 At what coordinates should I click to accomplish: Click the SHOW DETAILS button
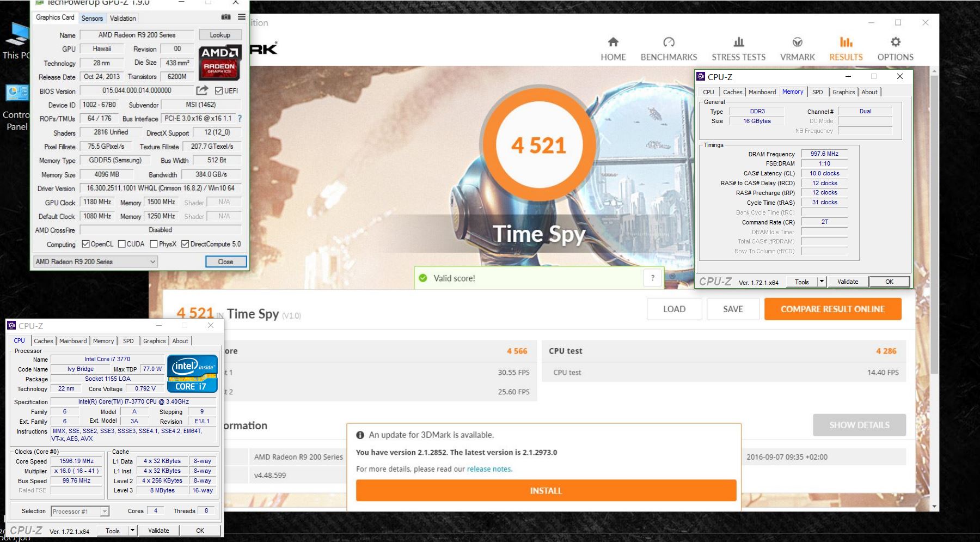click(859, 425)
